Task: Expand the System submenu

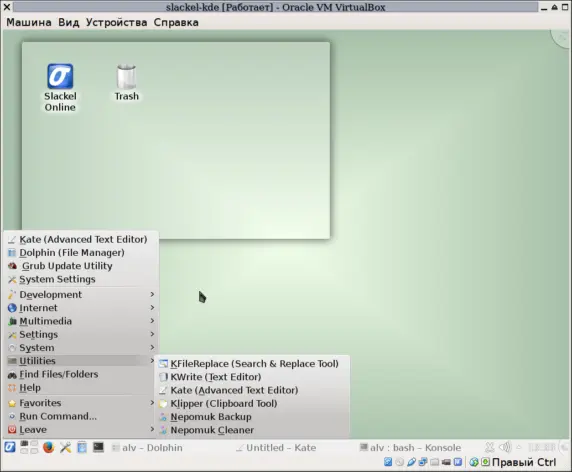Action: [81, 348]
